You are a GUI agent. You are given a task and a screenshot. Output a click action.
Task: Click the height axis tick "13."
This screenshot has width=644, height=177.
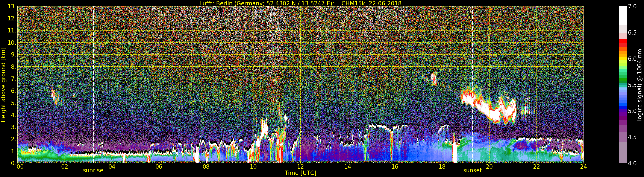point(12,6)
